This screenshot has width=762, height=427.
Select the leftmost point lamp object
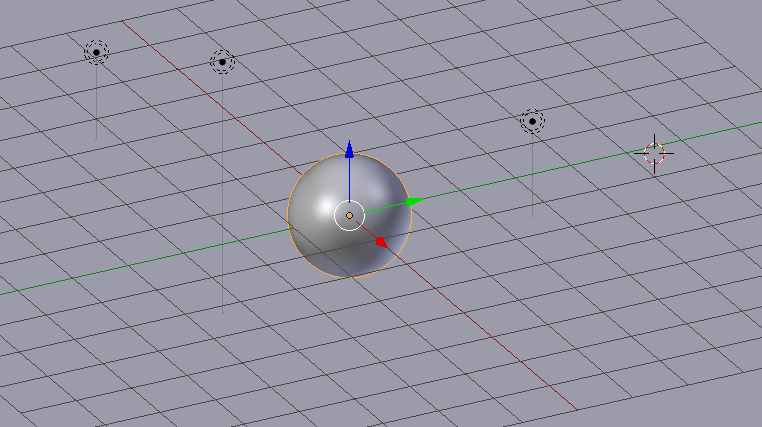(96, 52)
